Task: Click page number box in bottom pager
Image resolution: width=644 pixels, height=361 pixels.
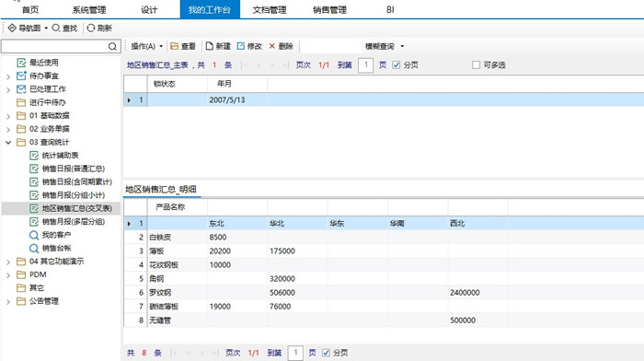Action: pos(295,353)
